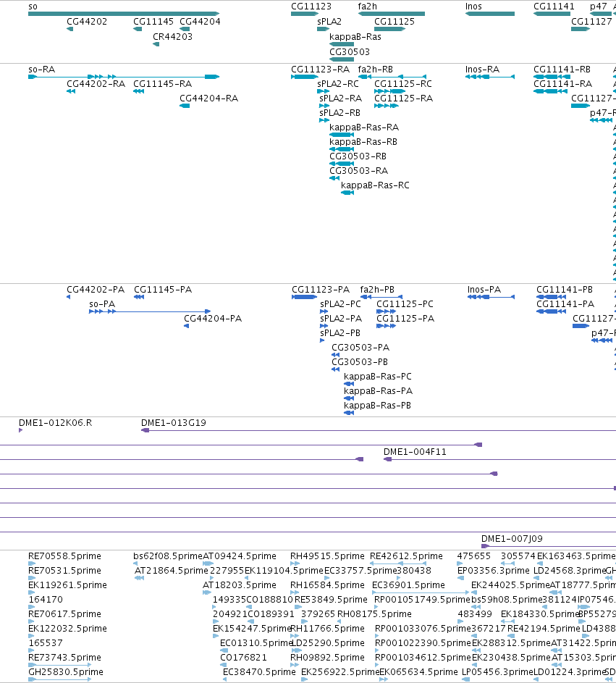Viewport: 616px width, 683px height.
Task: Select the DME1-013G19 clone label
Action: (x=174, y=422)
